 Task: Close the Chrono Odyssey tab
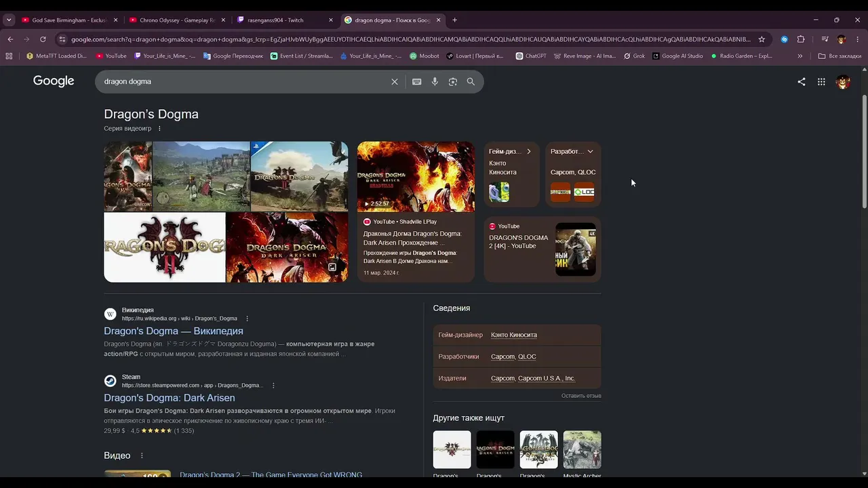click(223, 20)
